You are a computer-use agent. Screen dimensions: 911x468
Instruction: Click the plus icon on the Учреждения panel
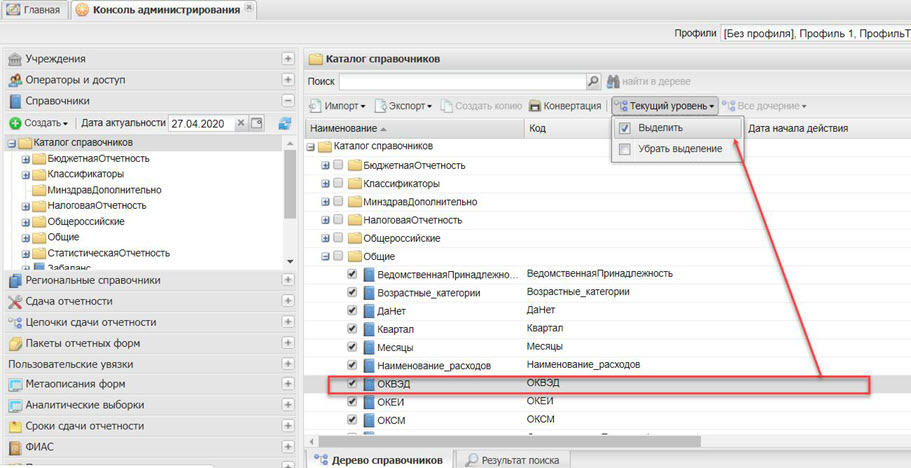point(288,59)
